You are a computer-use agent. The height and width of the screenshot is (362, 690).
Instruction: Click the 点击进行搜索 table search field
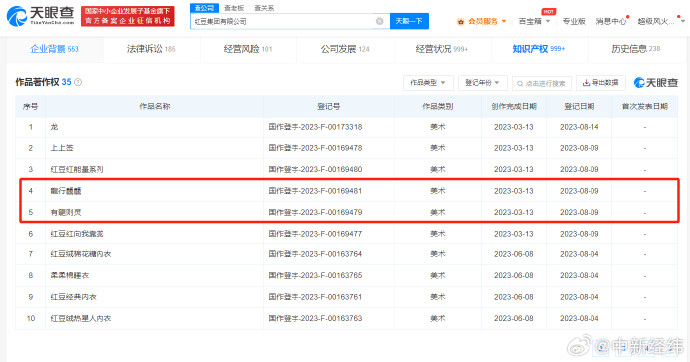click(542, 83)
